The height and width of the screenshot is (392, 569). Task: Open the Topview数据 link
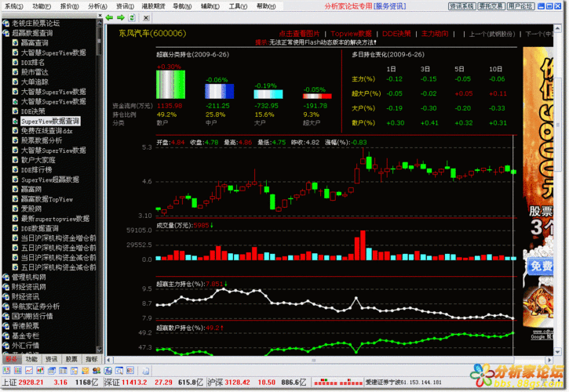click(351, 34)
